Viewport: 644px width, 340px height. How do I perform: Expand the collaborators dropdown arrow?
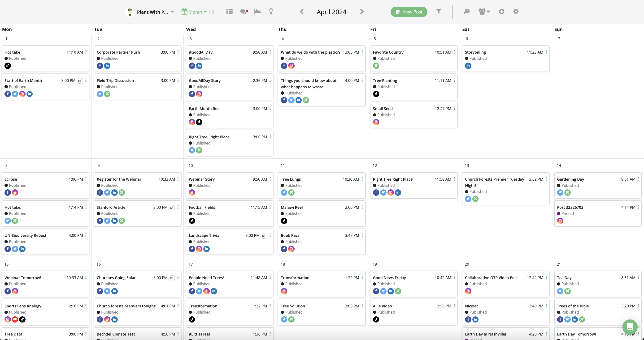488,12
